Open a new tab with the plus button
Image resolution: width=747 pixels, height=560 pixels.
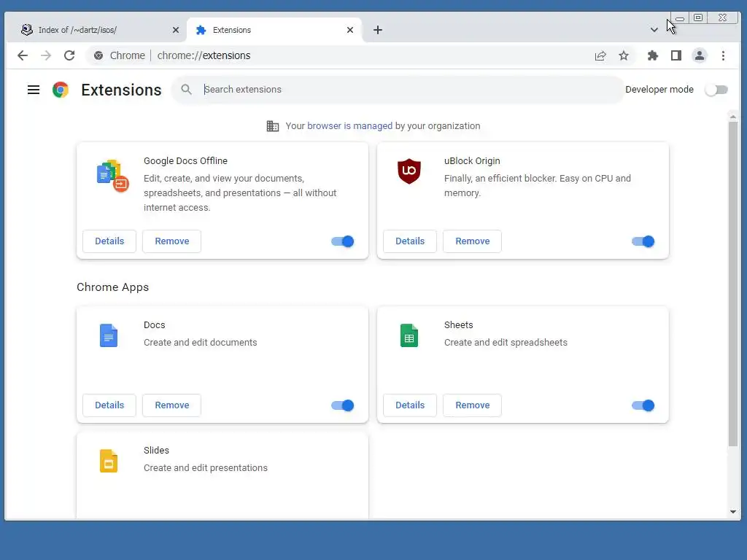coord(378,30)
